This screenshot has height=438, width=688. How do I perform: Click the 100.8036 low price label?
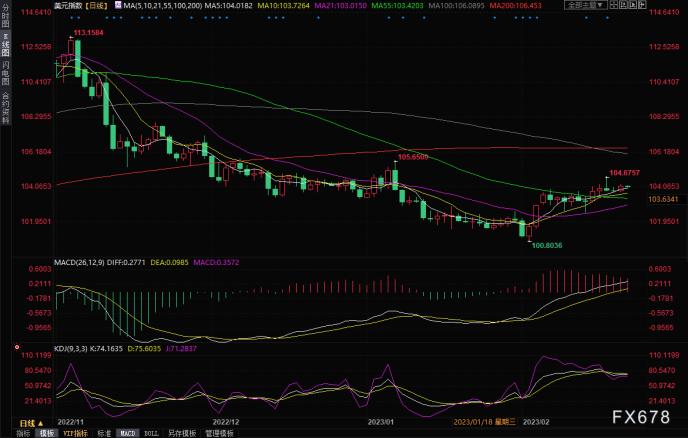point(547,245)
